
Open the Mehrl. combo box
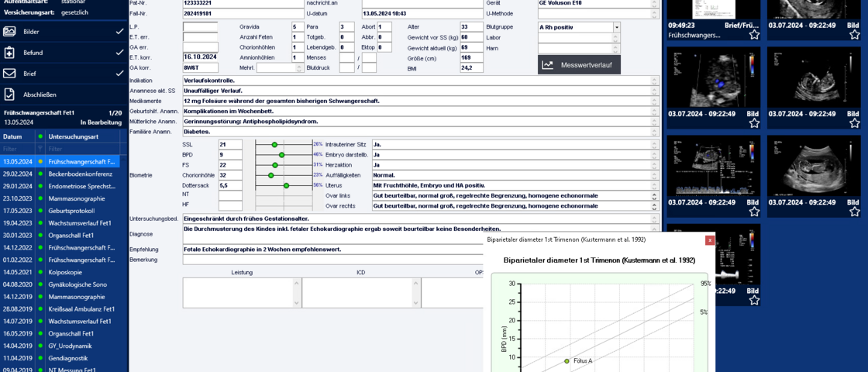[279, 67]
